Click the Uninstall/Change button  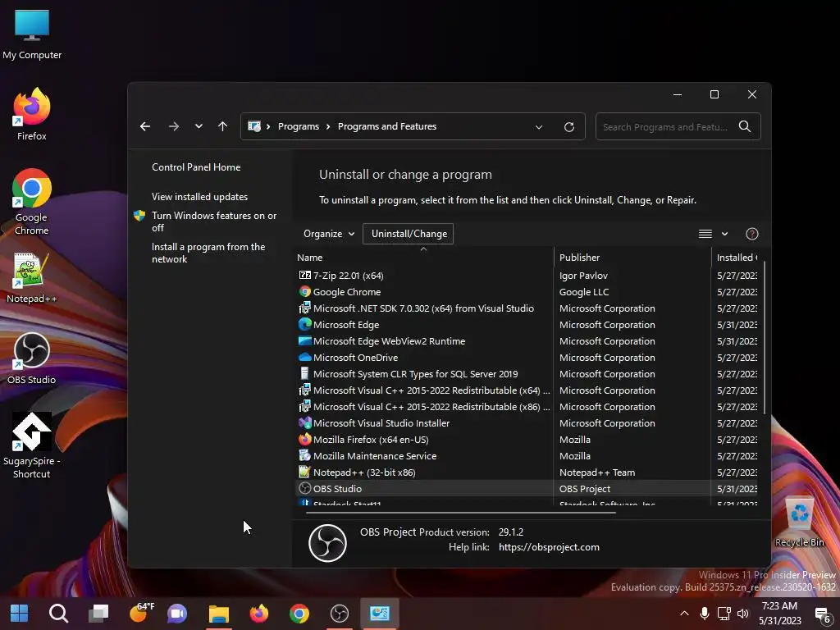[x=409, y=234]
